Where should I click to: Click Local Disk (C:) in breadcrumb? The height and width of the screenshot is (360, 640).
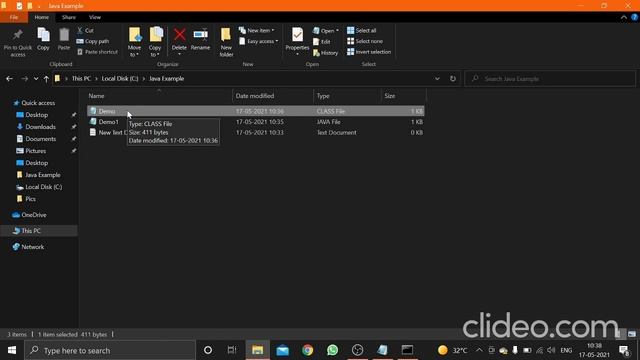[x=120, y=78]
